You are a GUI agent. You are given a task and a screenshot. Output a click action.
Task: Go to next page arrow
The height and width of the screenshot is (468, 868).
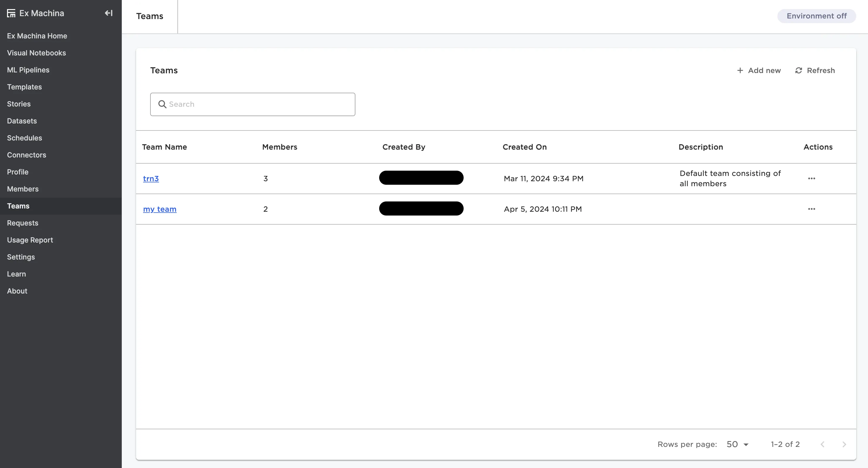(844, 445)
